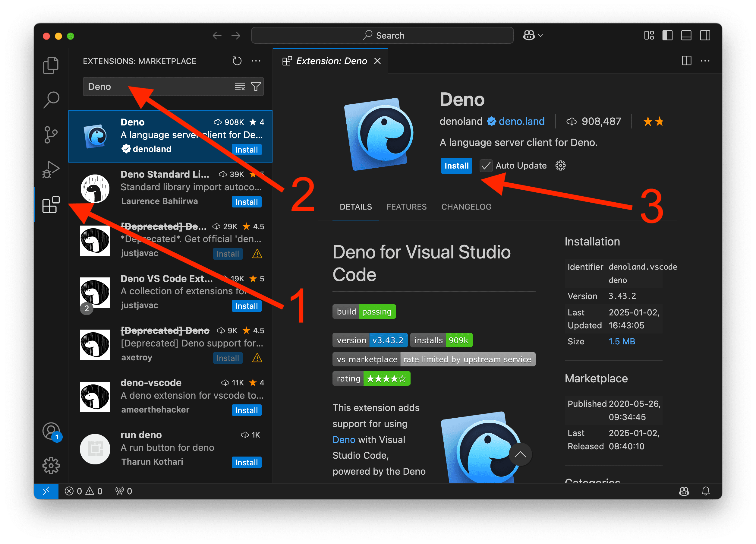This screenshot has height=544, width=756.
Task: Toggle the bottom panel visibility
Action: (x=686, y=35)
